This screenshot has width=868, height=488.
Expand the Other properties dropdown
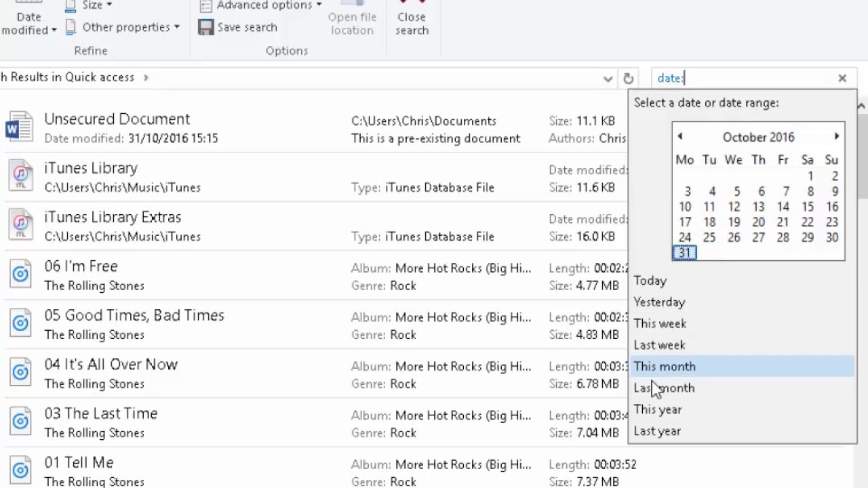click(122, 27)
